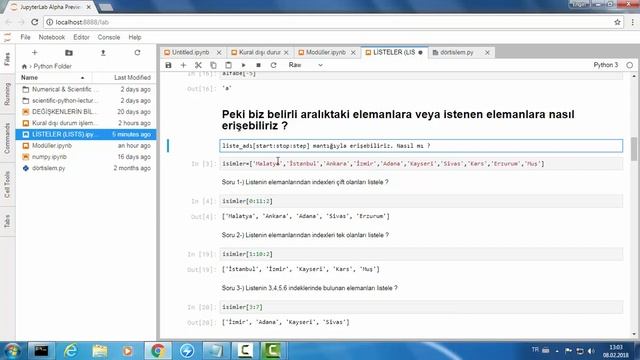The image size is (640, 360).
Task: Open Cell Tools sidebar panel
Action: click(7, 185)
